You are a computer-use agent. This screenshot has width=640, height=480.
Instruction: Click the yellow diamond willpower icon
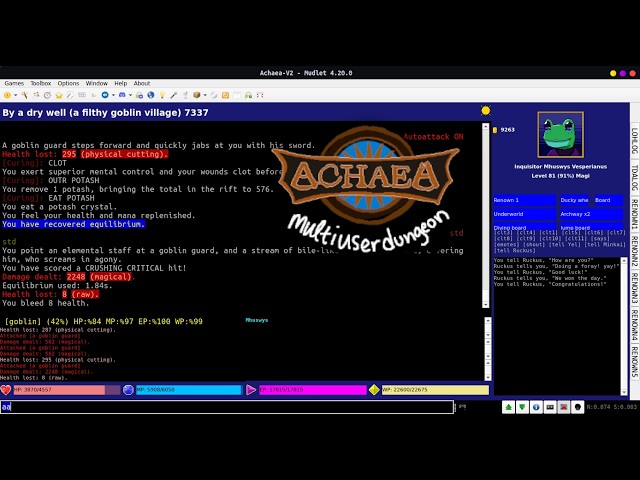[374, 390]
